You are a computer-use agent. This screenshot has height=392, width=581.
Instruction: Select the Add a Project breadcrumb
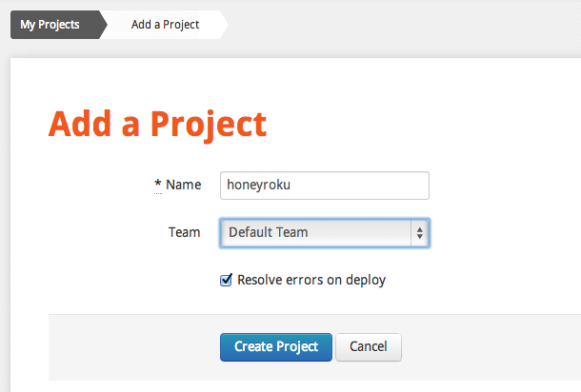165,25
